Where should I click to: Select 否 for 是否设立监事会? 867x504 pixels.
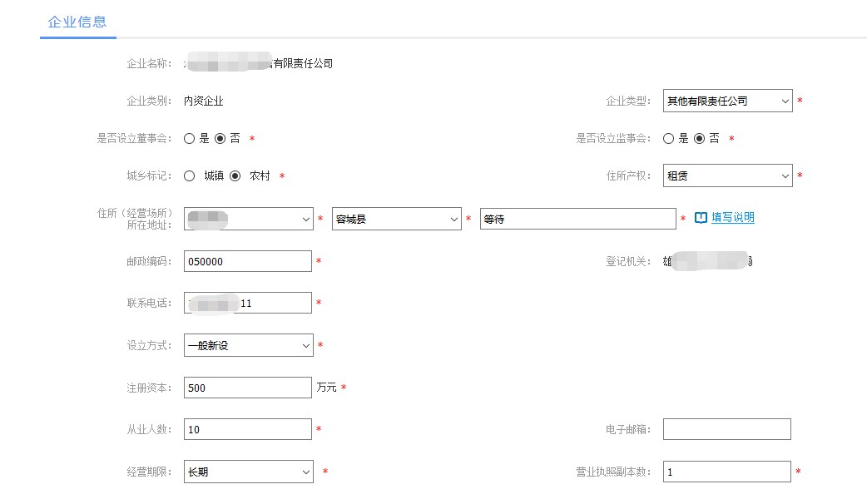click(x=700, y=139)
